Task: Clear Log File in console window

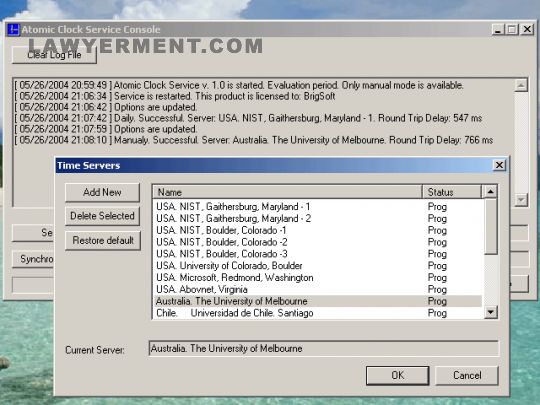Action: point(54,55)
